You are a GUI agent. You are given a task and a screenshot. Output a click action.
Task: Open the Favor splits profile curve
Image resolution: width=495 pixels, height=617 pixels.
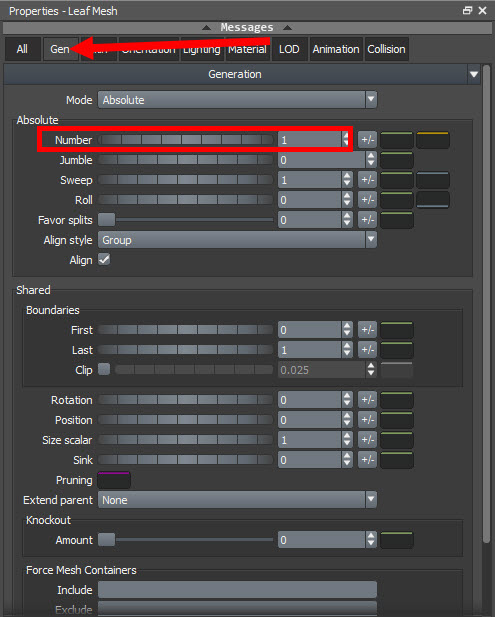tap(397, 220)
